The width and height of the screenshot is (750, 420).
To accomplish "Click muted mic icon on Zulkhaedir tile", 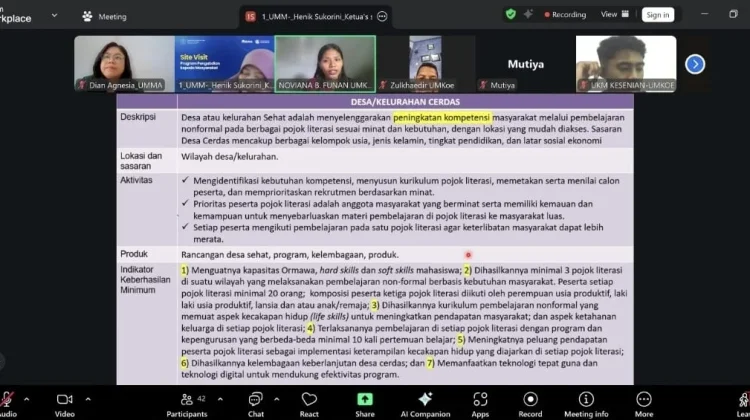I will (383, 85).
